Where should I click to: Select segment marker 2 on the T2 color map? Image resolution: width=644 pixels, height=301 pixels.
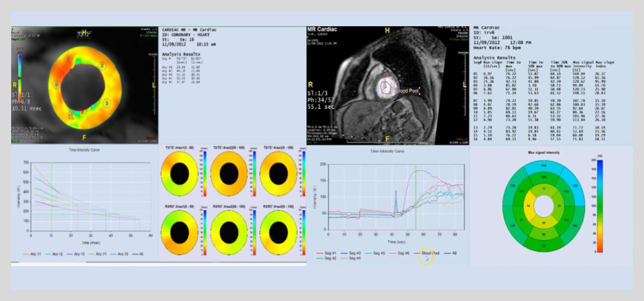[101, 65]
